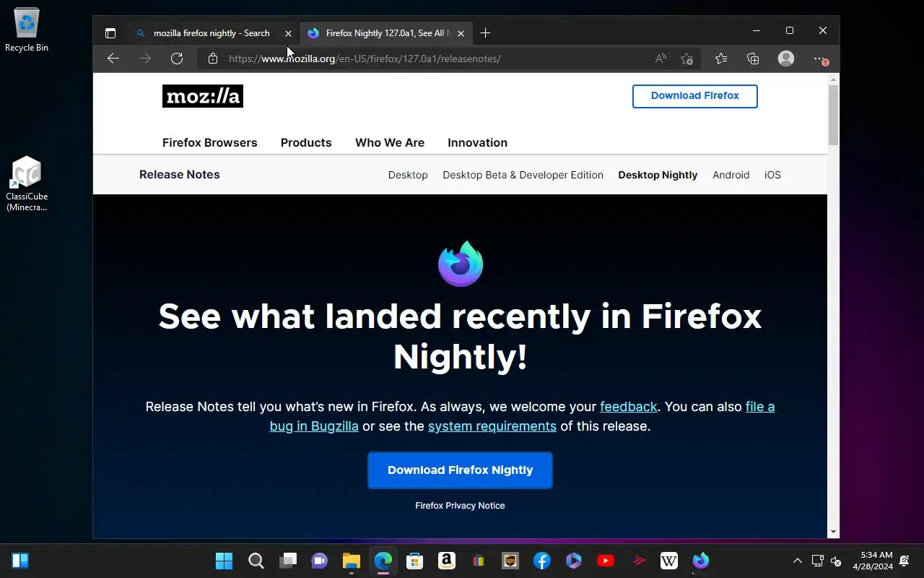Viewport: 924px width, 578px height.
Task: Open the Who We Are menu
Action: pyautogui.click(x=390, y=142)
